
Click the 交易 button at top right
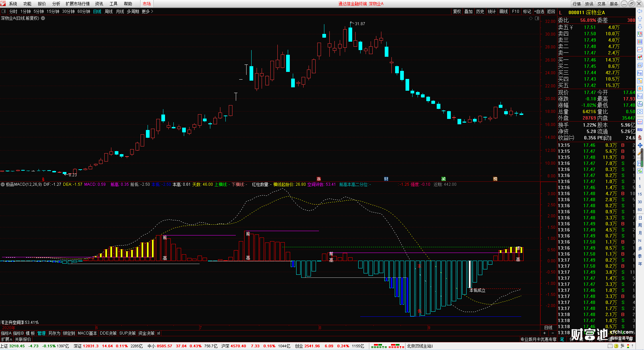coord(601,4)
